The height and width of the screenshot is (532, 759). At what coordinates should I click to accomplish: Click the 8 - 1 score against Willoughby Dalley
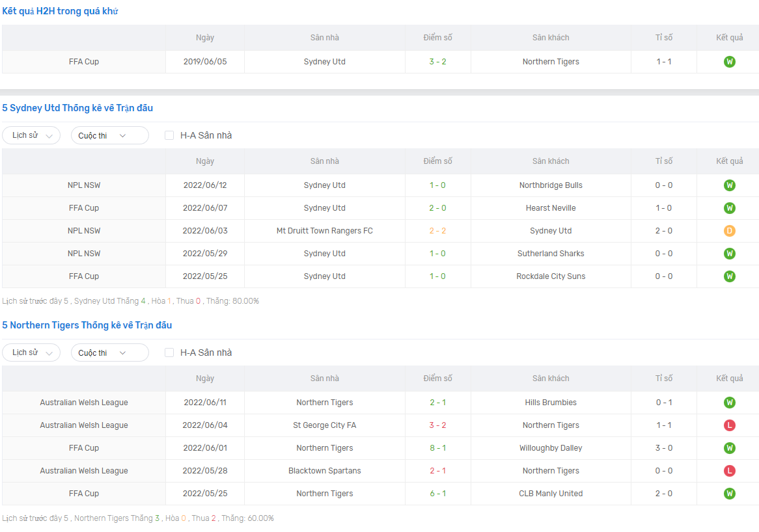pyautogui.click(x=437, y=448)
